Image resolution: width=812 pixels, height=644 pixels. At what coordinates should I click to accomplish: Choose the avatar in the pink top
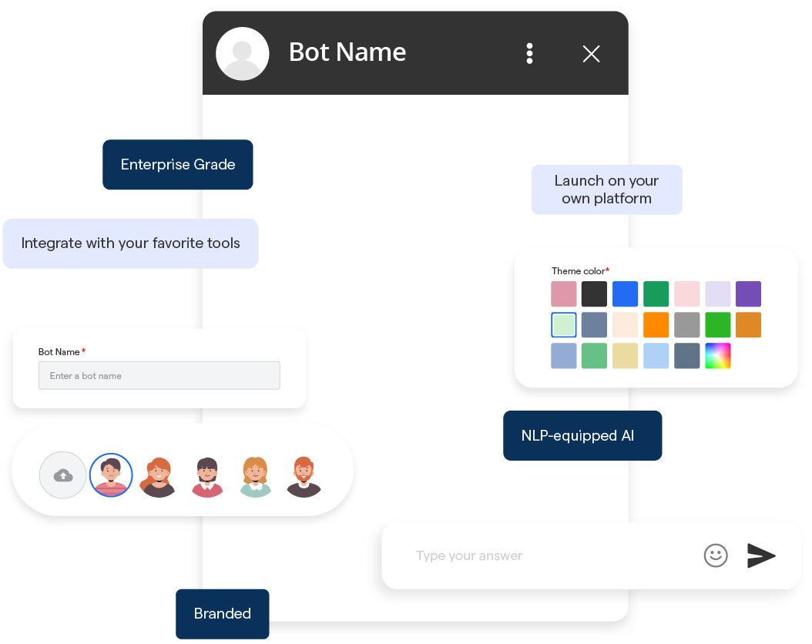[207, 477]
